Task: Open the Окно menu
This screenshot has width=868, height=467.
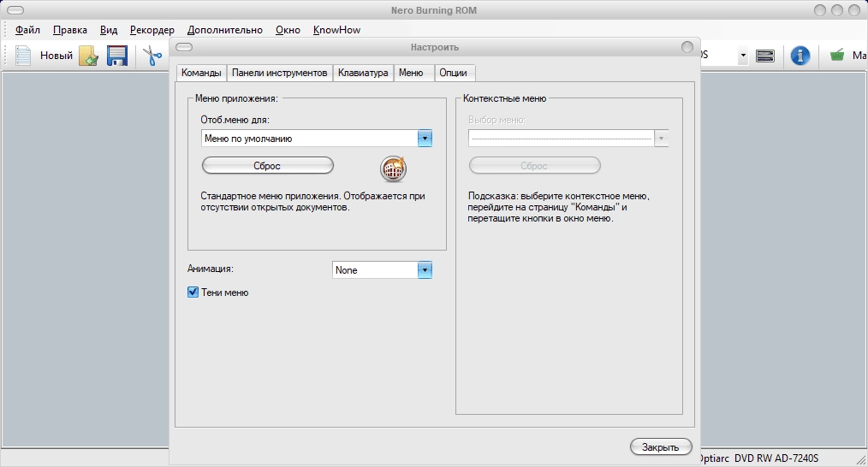Action: [x=288, y=30]
